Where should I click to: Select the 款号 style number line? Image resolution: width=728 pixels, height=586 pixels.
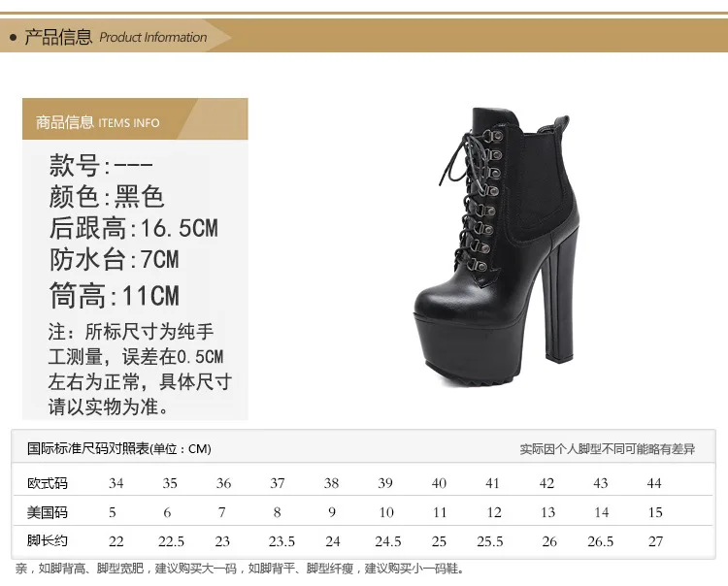[x=101, y=165]
